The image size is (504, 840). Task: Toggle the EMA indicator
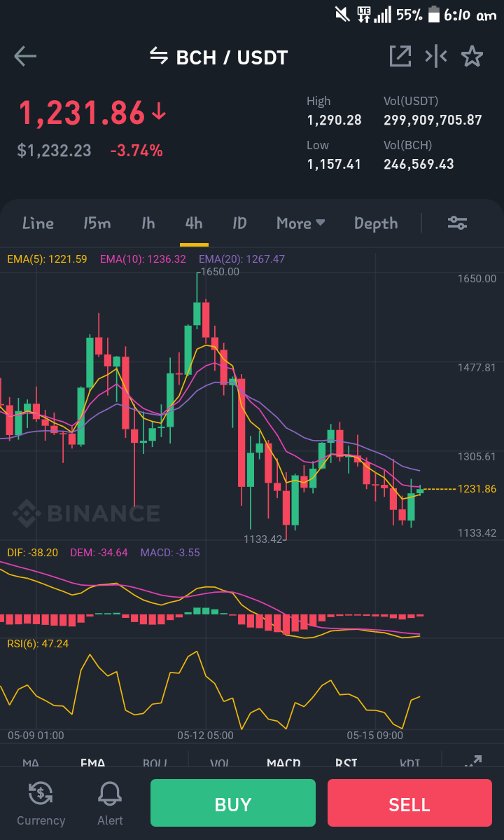(x=92, y=763)
